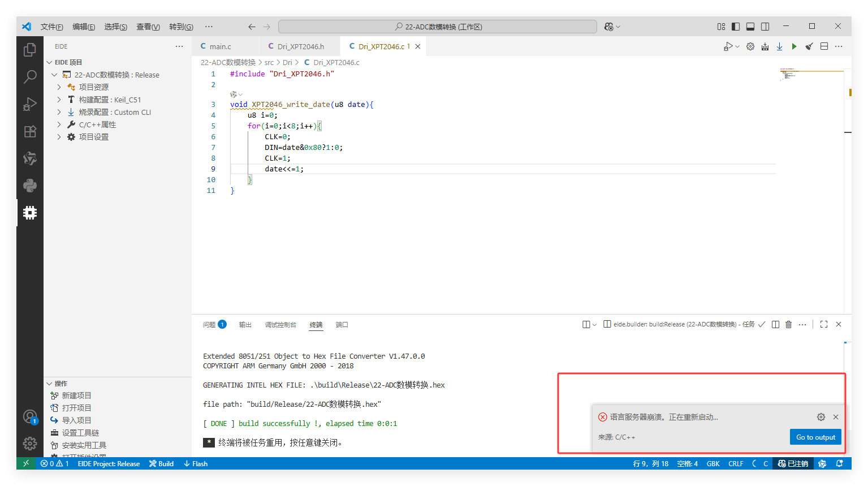This screenshot has height=486, width=868.
Task: Click the gear settings icon in editor toolbar
Action: click(750, 46)
